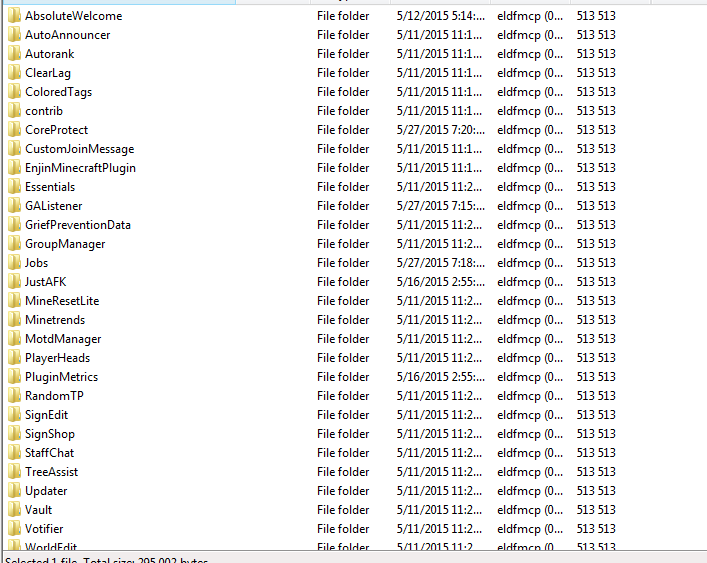
Task: Click the Essentials folder icon
Action: pos(14,187)
